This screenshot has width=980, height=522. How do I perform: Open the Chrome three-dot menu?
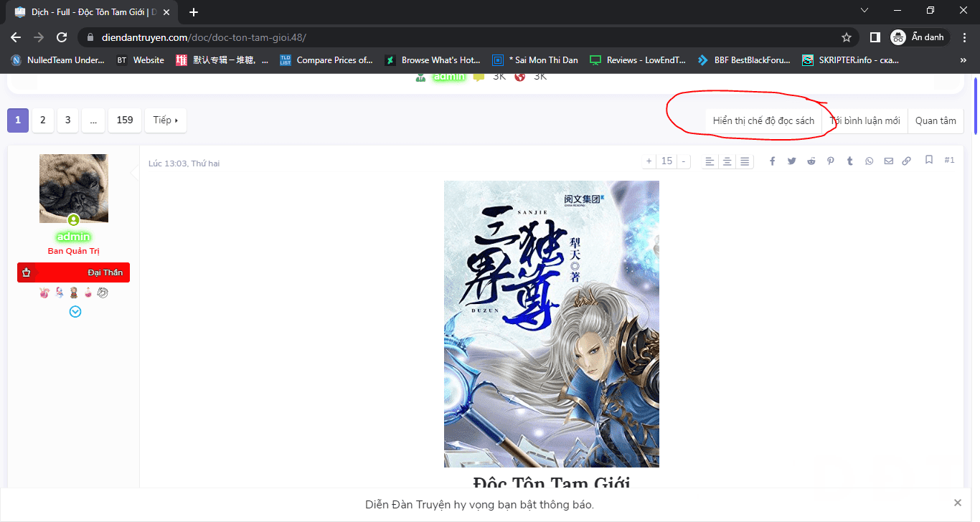[965, 37]
